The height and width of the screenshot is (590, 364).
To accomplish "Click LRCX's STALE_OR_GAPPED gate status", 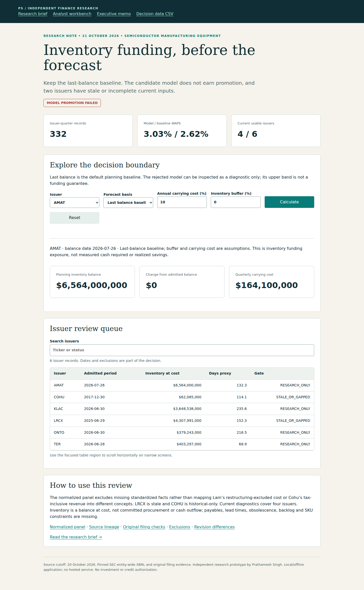I will click(293, 421).
